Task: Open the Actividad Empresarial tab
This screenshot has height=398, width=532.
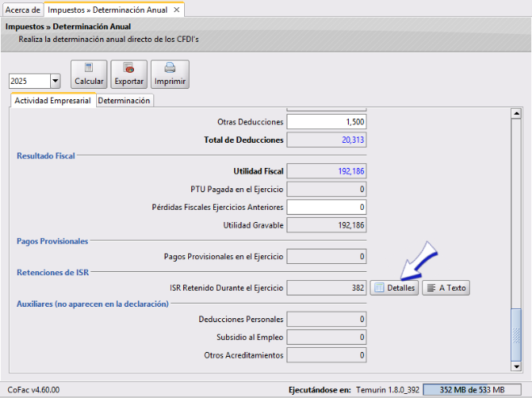Action: [53, 100]
